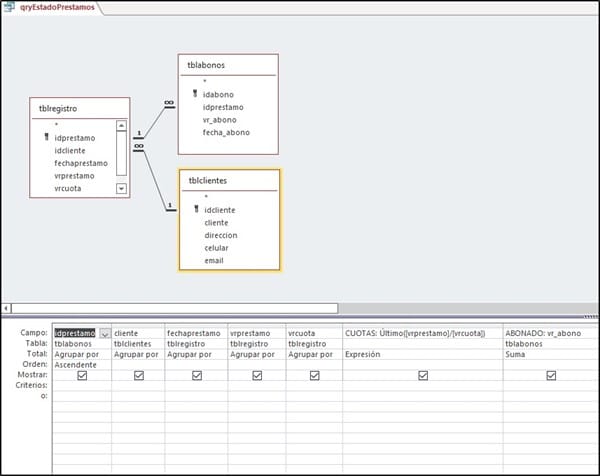Click the primary key icon beside idabono
Viewport: 600px width, 476px height.
tap(197, 94)
